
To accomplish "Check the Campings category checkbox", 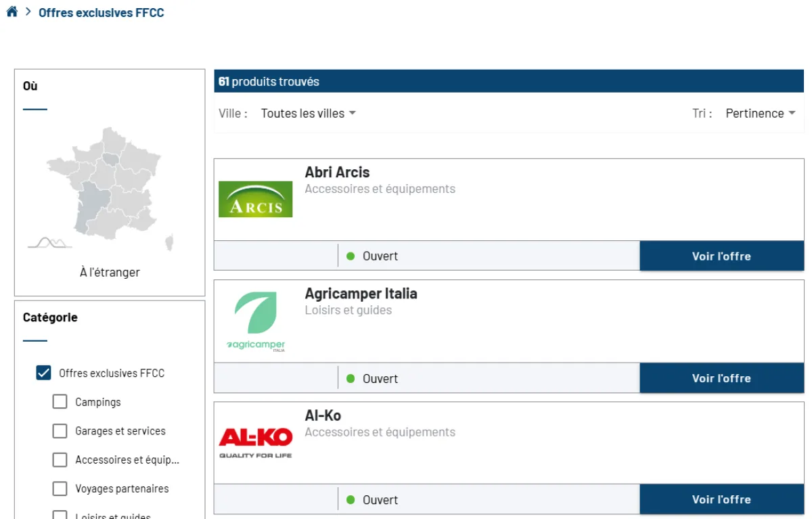I will [x=60, y=402].
